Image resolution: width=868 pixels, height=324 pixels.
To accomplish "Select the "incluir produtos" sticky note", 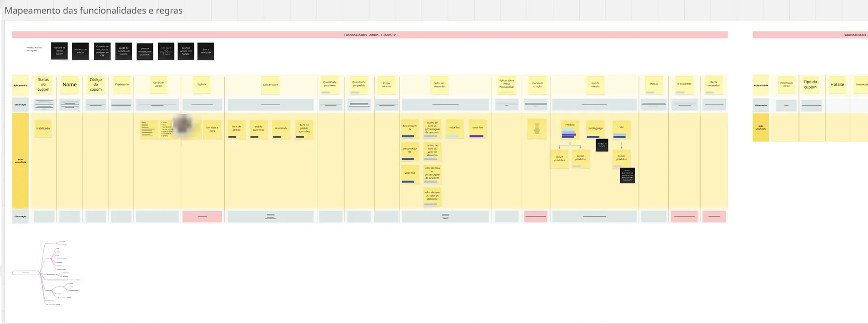I will click(x=559, y=159).
